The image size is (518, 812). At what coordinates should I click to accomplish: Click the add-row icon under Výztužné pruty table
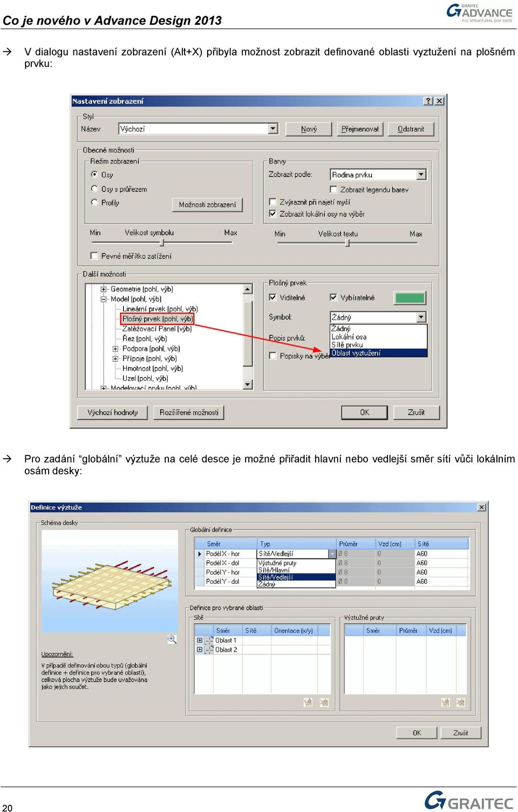(445, 702)
